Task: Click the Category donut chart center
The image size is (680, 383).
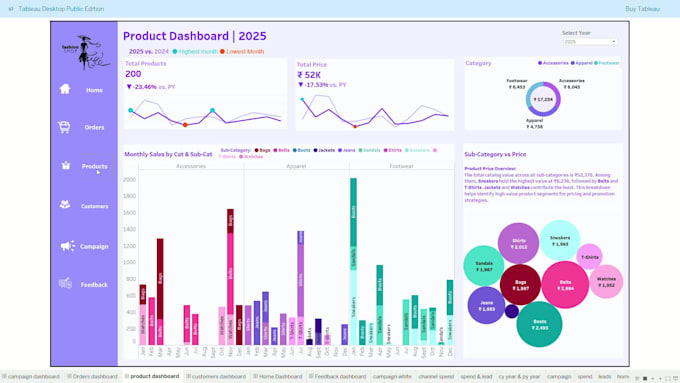Action: pyautogui.click(x=543, y=99)
